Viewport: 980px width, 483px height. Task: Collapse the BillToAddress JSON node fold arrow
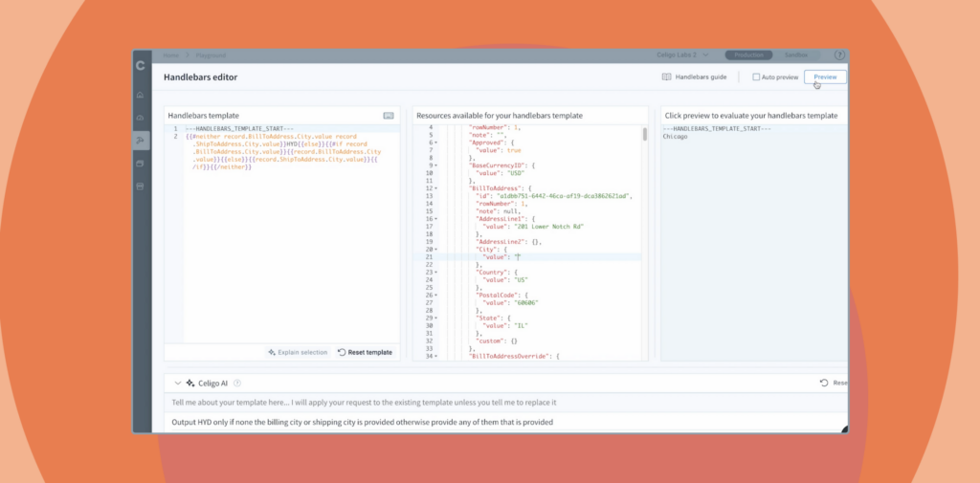[x=463, y=188]
